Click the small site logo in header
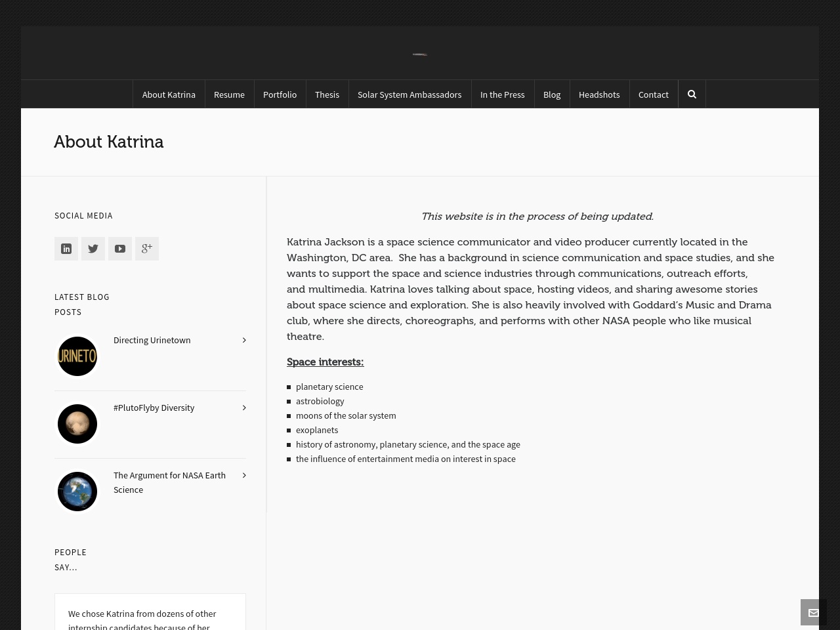840x630 pixels. [x=420, y=54]
